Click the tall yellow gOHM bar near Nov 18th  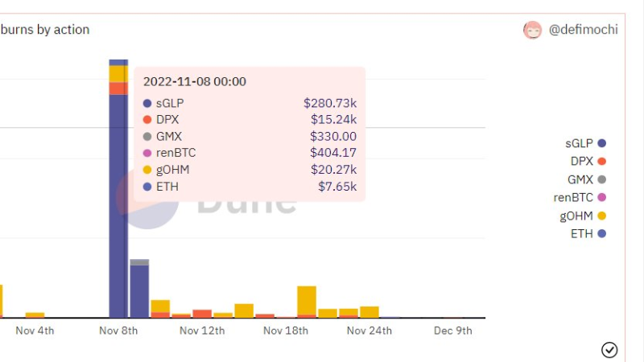click(x=307, y=300)
